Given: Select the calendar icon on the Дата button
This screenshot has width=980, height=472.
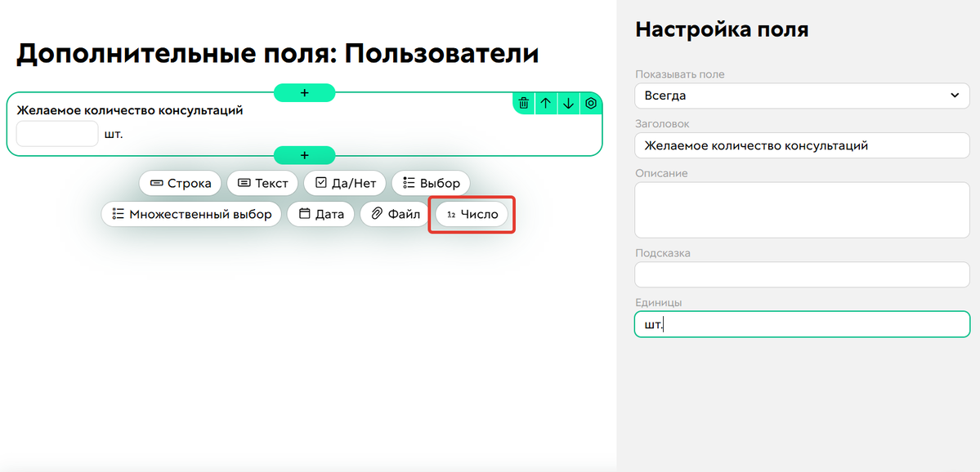Looking at the screenshot, I should (305, 214).
